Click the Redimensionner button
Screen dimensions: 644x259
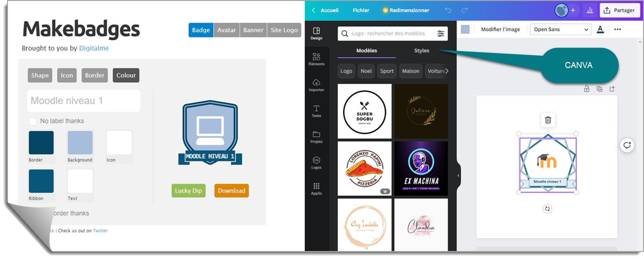pyautogui.click(x=405, y=10)
